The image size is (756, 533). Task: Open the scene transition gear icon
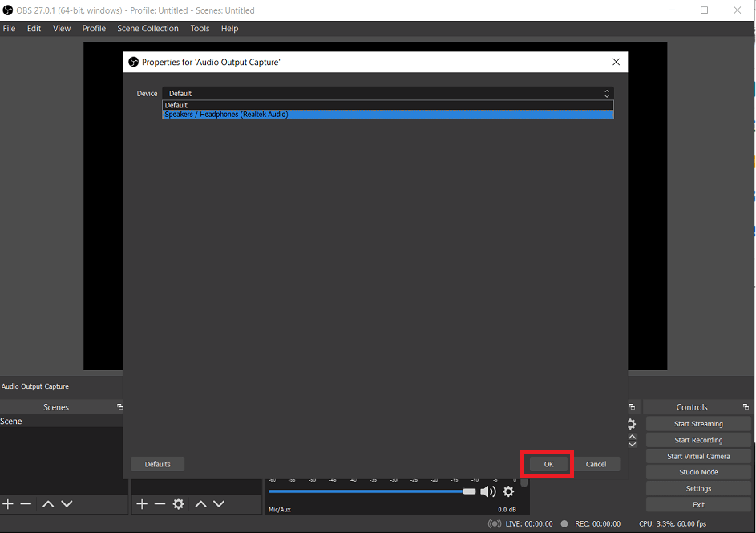(632, 424)
